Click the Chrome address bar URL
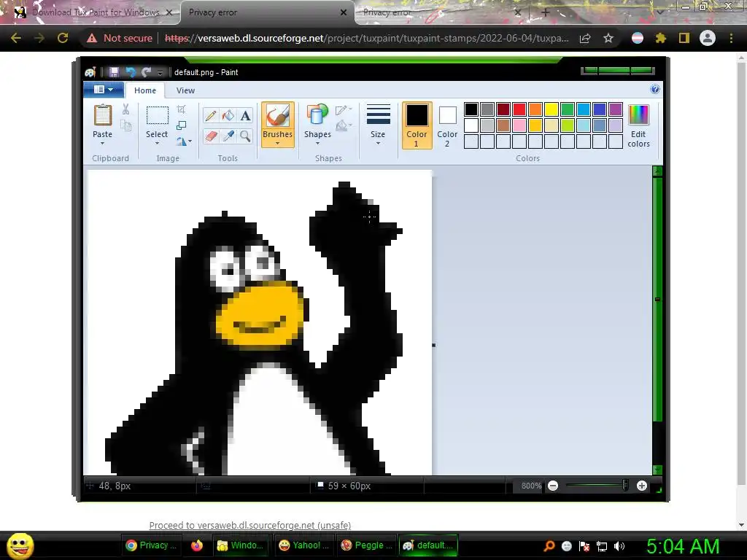 pyautogui.click(x=367, y=38)
